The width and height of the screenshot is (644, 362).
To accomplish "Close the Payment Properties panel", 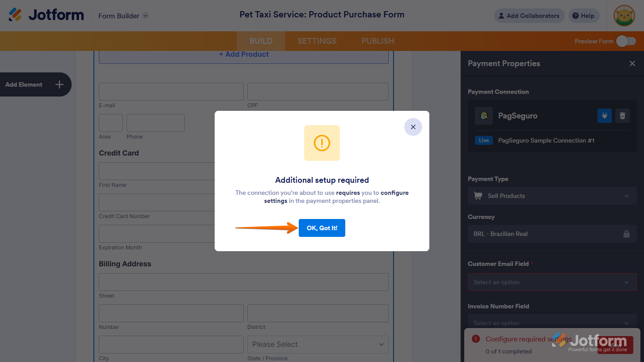I will tap(632, 63).
